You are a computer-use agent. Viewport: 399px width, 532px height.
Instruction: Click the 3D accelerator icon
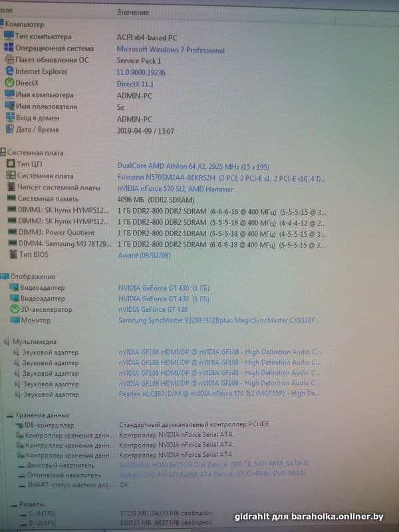15,309
